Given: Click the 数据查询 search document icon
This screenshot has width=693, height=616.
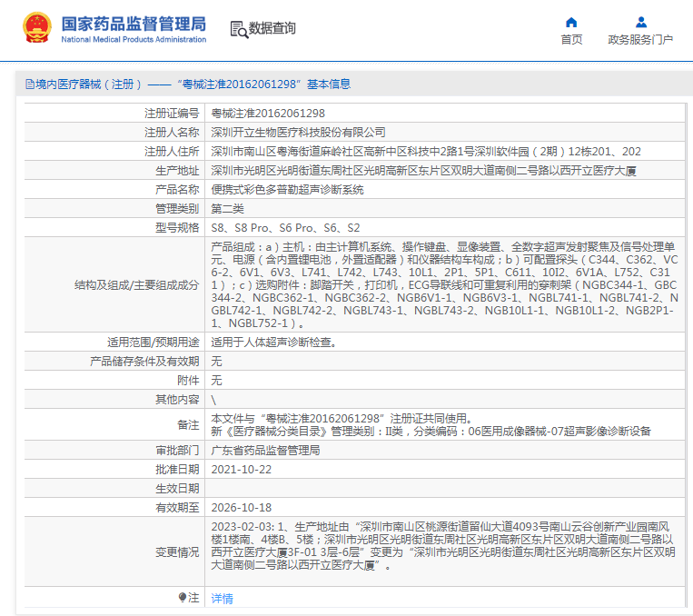Looking at the screenshot, I should [x=238, y=29].
